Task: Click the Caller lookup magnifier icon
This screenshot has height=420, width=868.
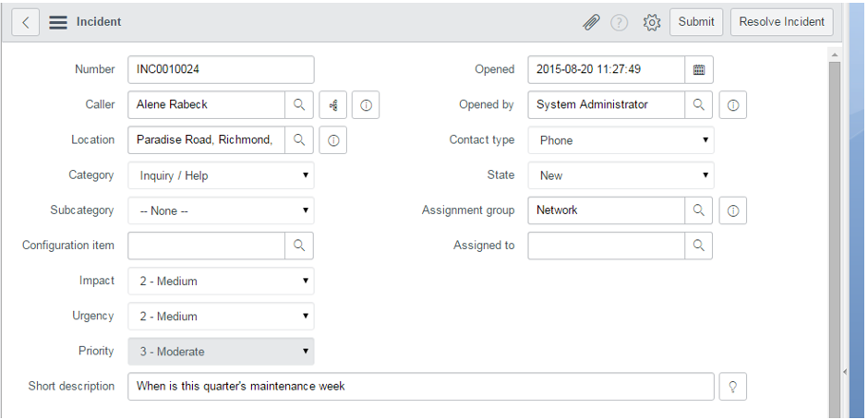Action: [299, 105]
